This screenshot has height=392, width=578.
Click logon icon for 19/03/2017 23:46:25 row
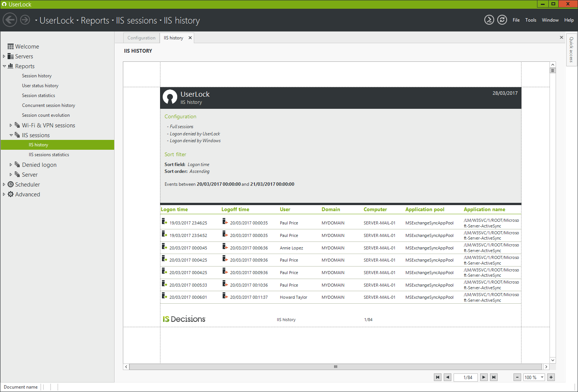coord(164,221)
